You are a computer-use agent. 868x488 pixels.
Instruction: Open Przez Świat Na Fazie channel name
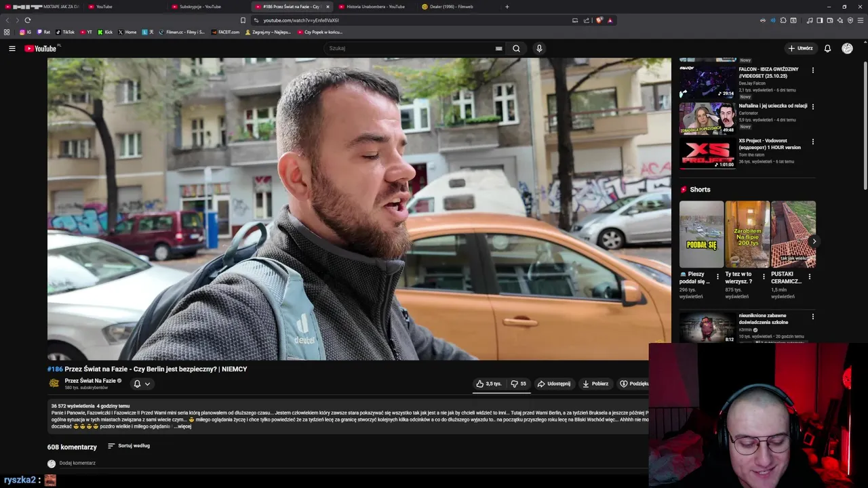point(90,381)
